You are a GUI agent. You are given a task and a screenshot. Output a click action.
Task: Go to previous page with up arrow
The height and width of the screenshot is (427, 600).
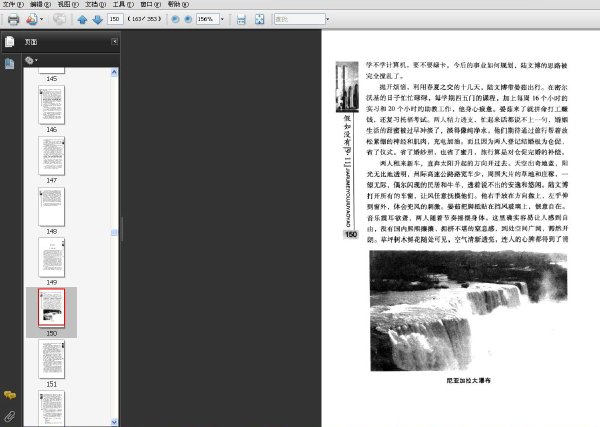tap(82, 19)
